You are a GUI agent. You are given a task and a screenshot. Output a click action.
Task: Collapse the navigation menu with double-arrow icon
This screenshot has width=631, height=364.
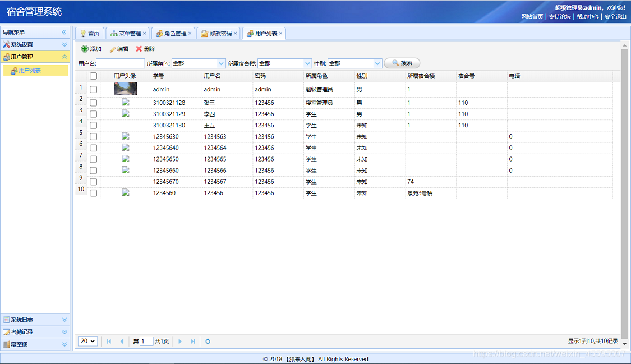(64, 32)
